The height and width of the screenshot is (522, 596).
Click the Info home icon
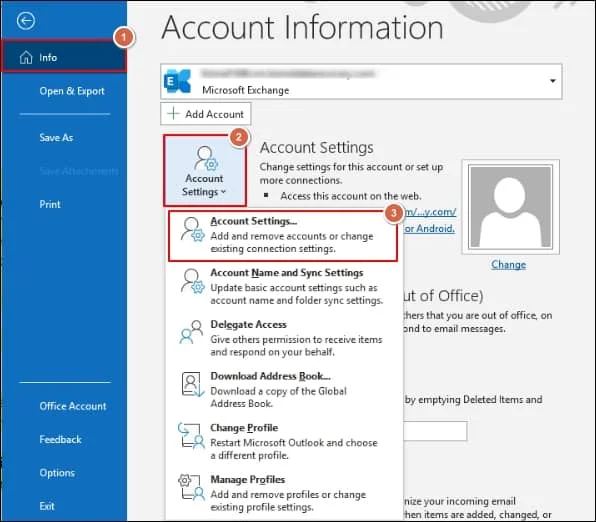pos(26,57)
